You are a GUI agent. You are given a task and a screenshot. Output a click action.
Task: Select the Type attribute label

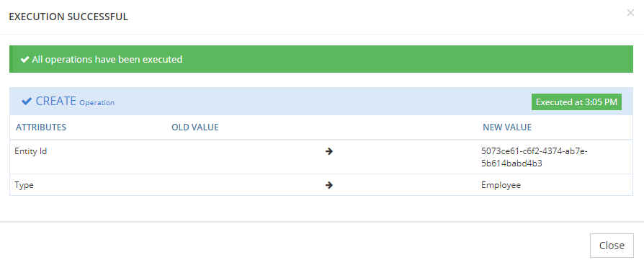(24, 185)
